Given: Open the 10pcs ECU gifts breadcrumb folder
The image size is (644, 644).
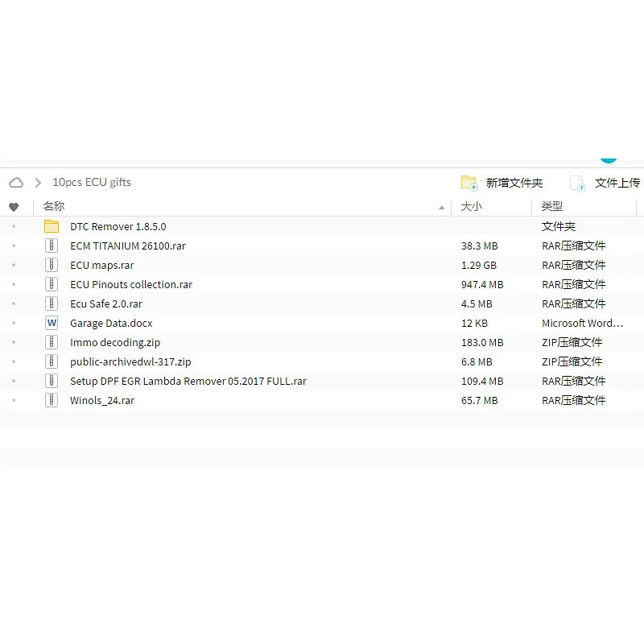Looking at the screenshot, I should [92, 183].
